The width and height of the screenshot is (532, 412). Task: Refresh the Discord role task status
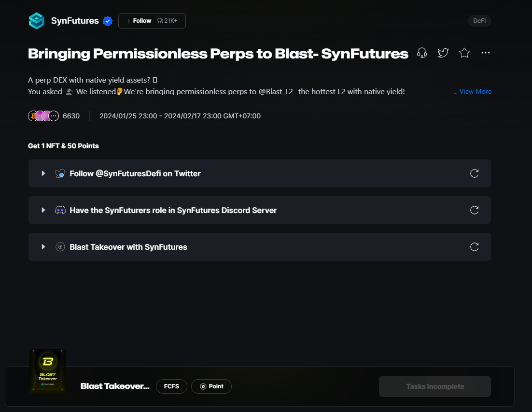(474, 210)
